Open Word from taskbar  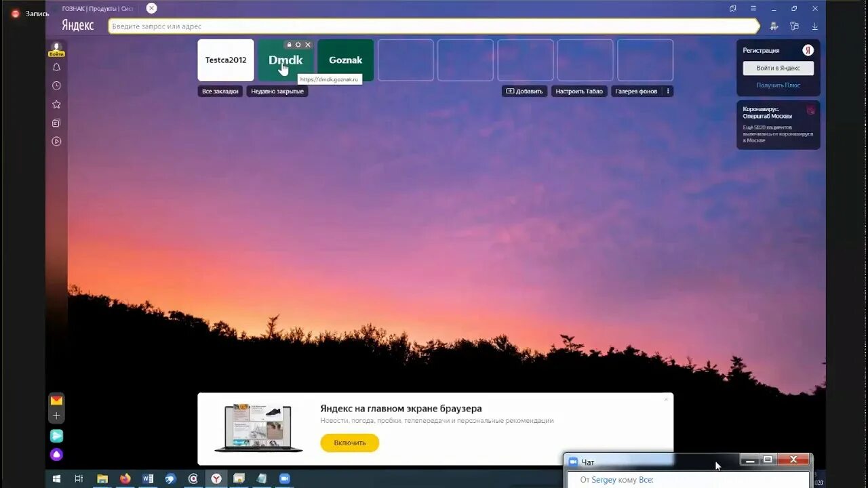[148, 479]
